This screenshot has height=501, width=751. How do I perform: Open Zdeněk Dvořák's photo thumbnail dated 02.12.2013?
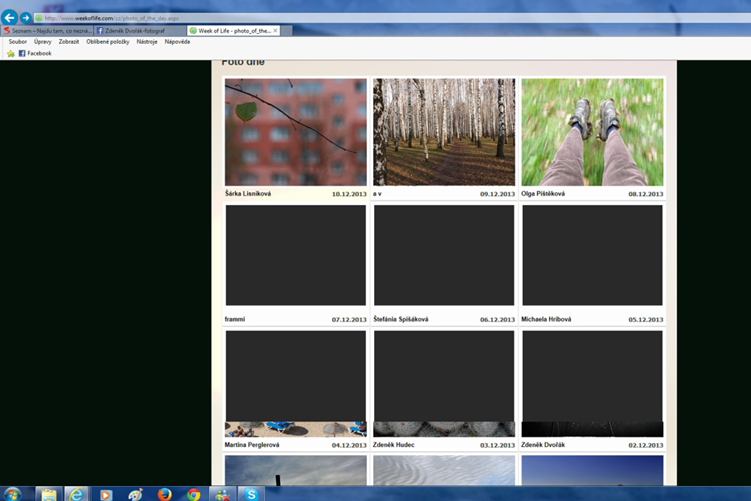(592, 384)
